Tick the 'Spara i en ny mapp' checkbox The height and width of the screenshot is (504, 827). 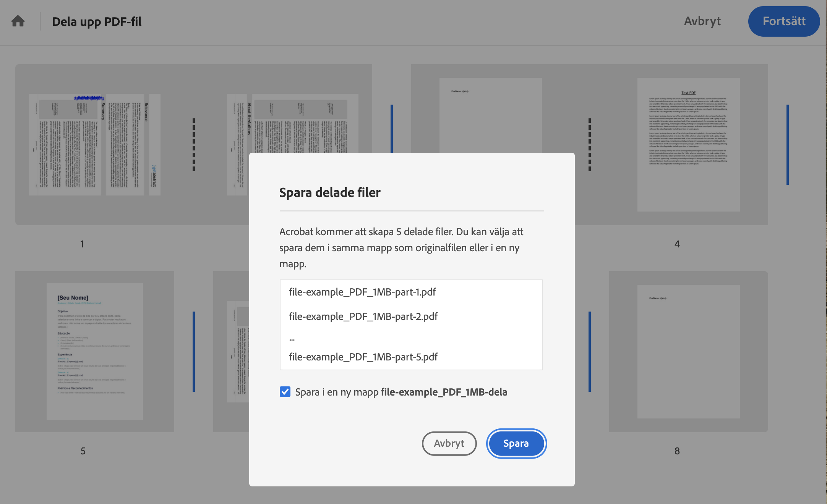coord(285,392)
